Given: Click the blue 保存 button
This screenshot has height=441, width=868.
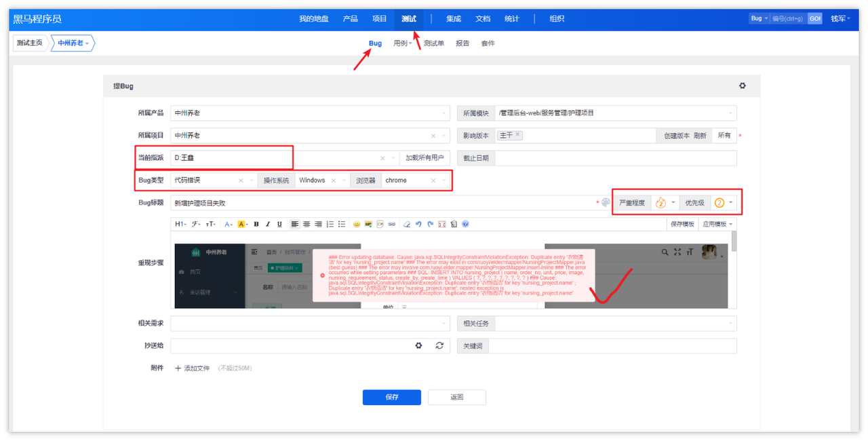Looking at the screenshot, I should [x=392, y=397].
